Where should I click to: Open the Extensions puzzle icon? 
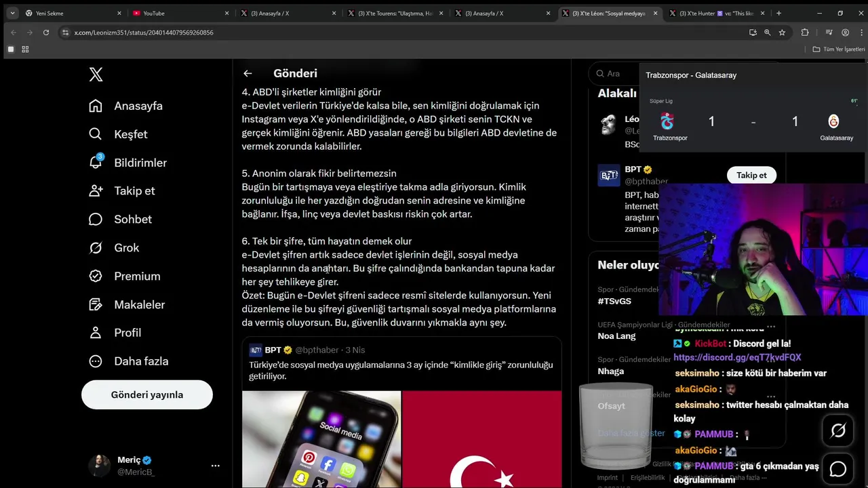pyautogui.click(x=805, y=33)
